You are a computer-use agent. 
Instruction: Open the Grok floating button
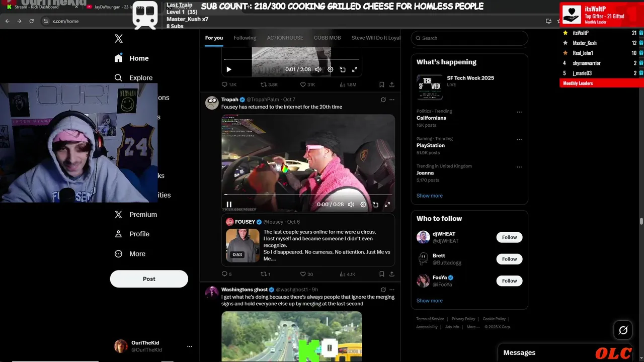pos(623,330)
